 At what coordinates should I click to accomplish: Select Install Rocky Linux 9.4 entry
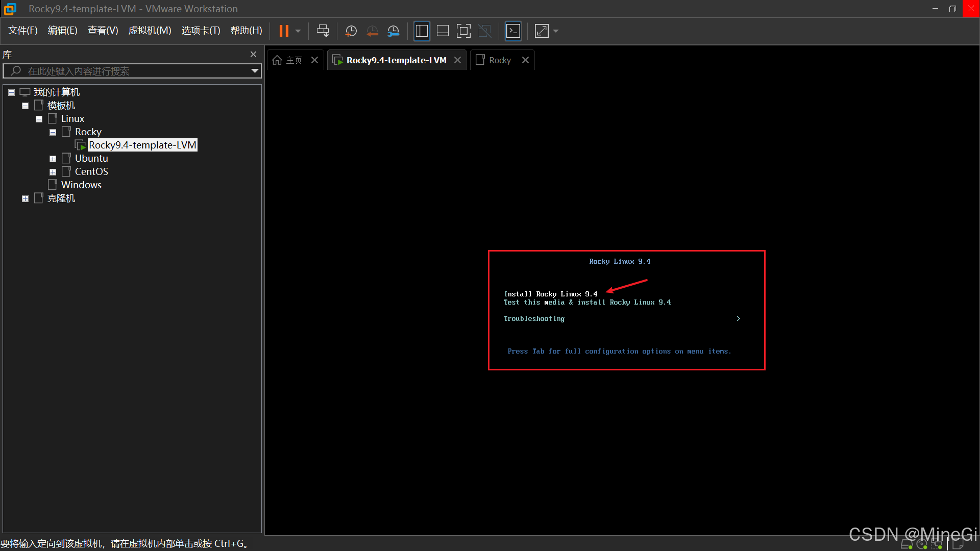click(x=550, y=294)
